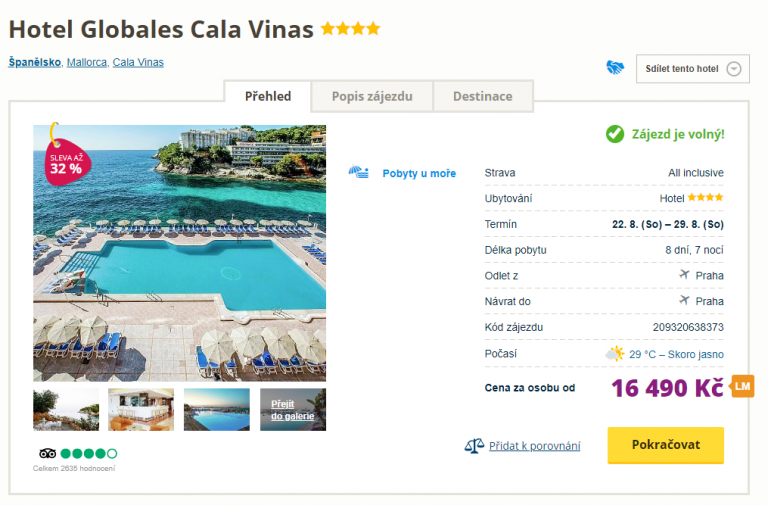Open the main hotel pool photo

click(180, 255)
